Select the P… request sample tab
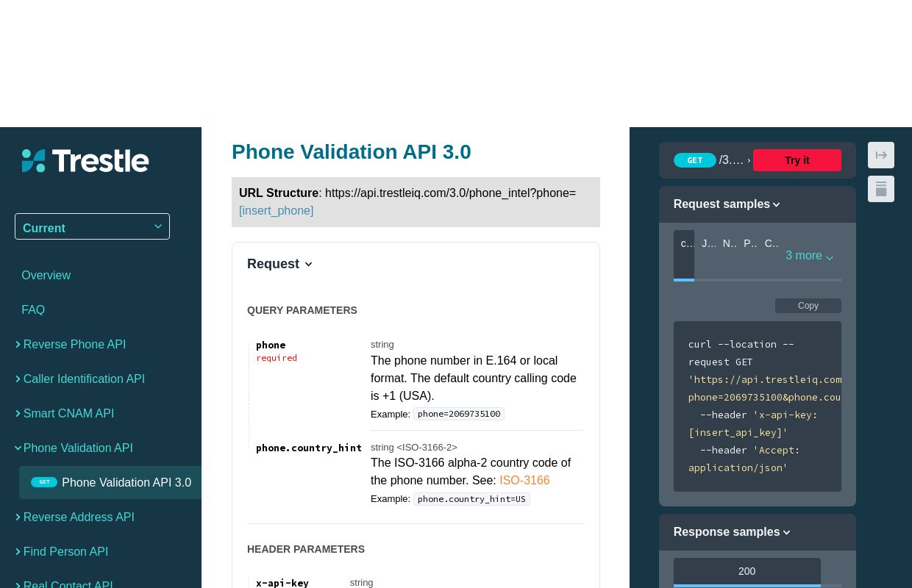The width and height of the screenshot is (912, 588). click(x=749, y=243)
